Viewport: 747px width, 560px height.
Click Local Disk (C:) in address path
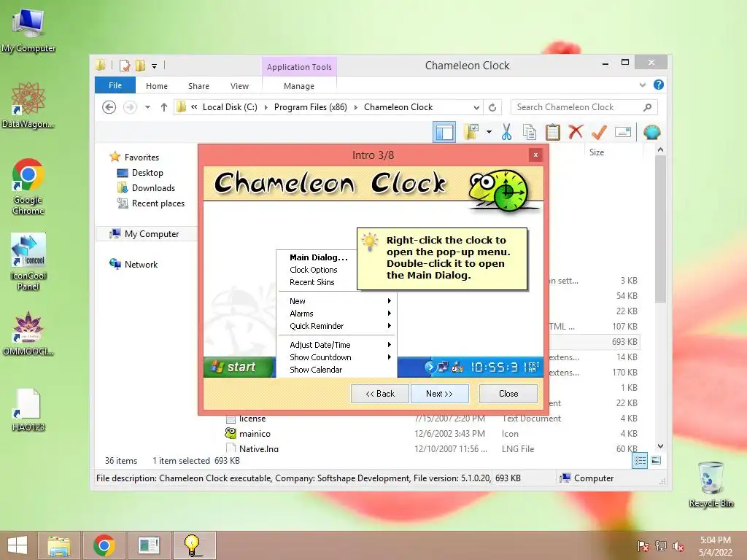click(x=230, y=107)
